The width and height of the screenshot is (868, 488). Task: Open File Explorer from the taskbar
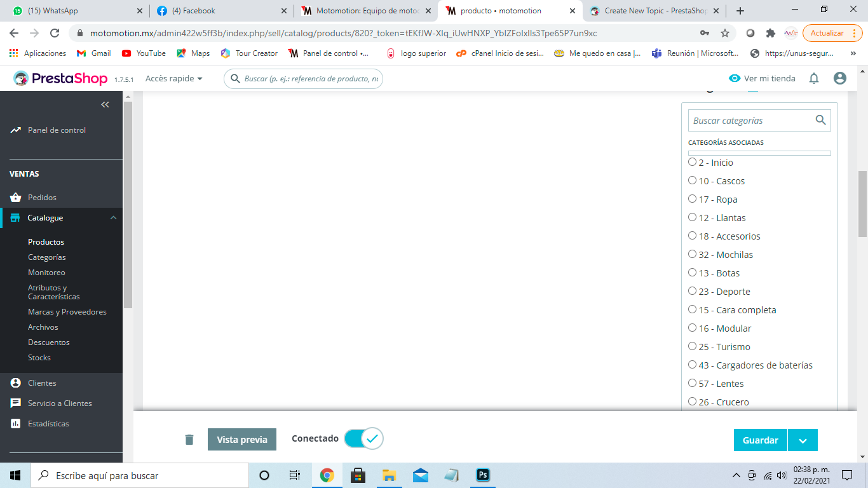[390, 475]
